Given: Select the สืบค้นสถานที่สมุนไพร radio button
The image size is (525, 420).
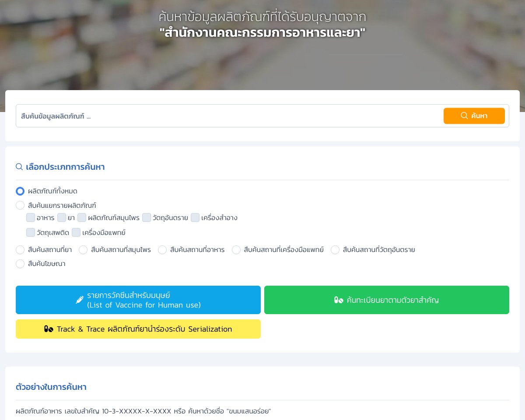Looking at the screenshot, I should [83, 250].
